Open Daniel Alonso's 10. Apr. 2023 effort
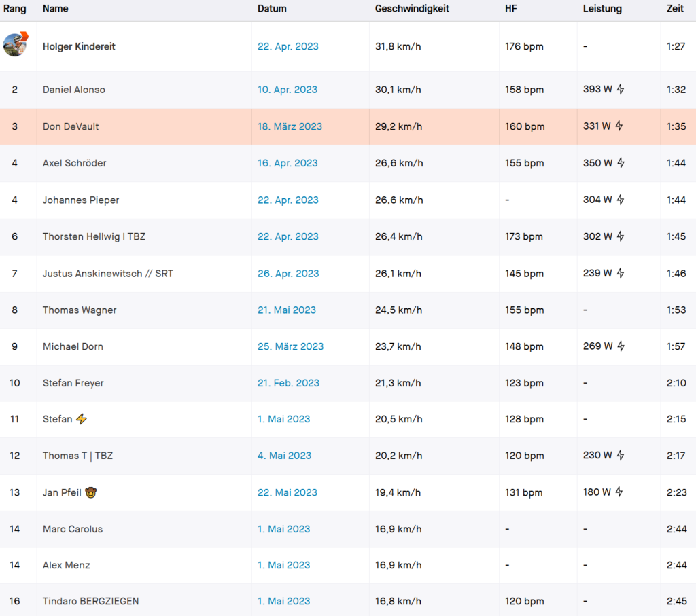 pyautogui.click(x=288, y=90)
